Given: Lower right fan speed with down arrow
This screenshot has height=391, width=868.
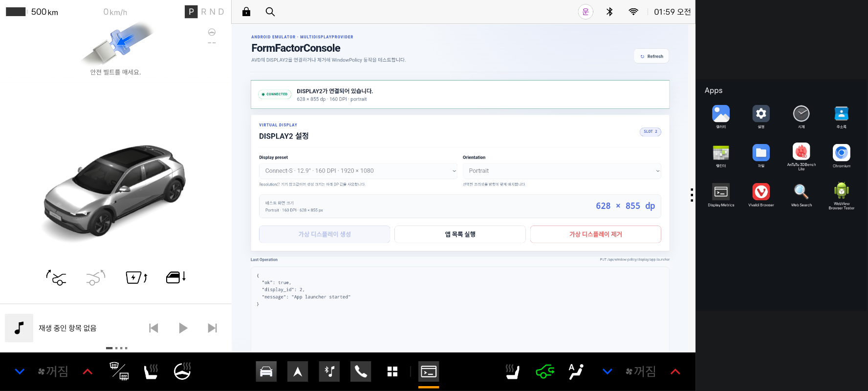Looking at the screenshot, I should click(607, 371).
